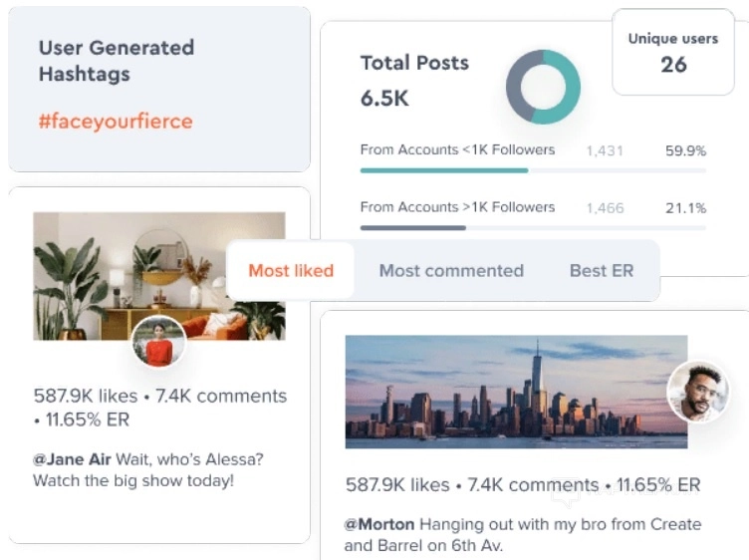Click Jane Air's round profile avatar
The height and width of the screenshot is (560, 749).
pyautogui.click(x=159, y=342)
